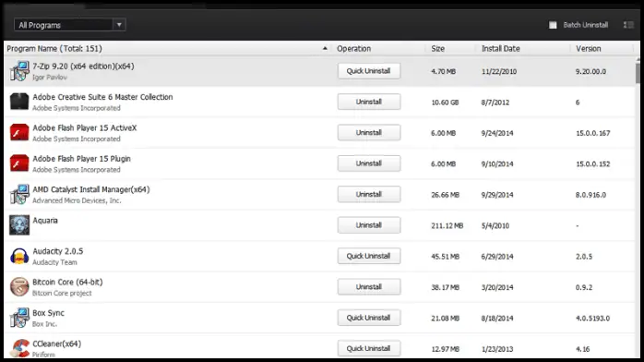Viewport: 644px width, 362px height.
Task: Click the '8/7/2012' install date
Action: click(495, 103)
